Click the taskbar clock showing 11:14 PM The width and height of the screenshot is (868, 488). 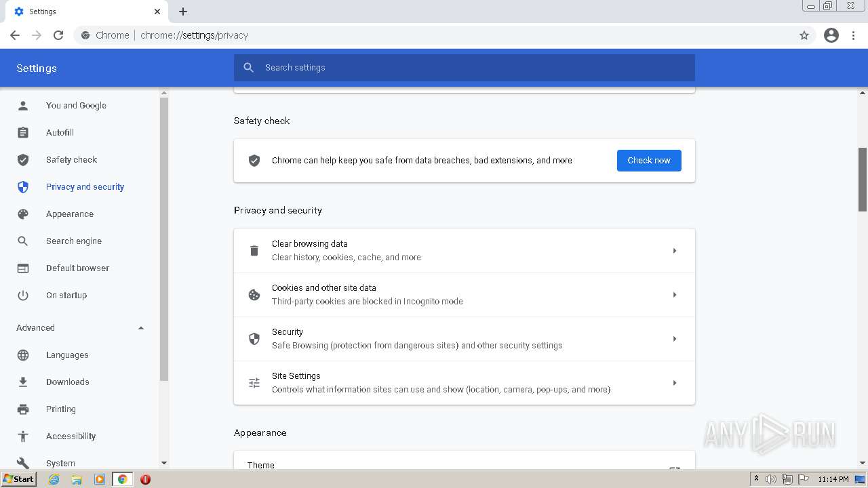tap(833, 479)
